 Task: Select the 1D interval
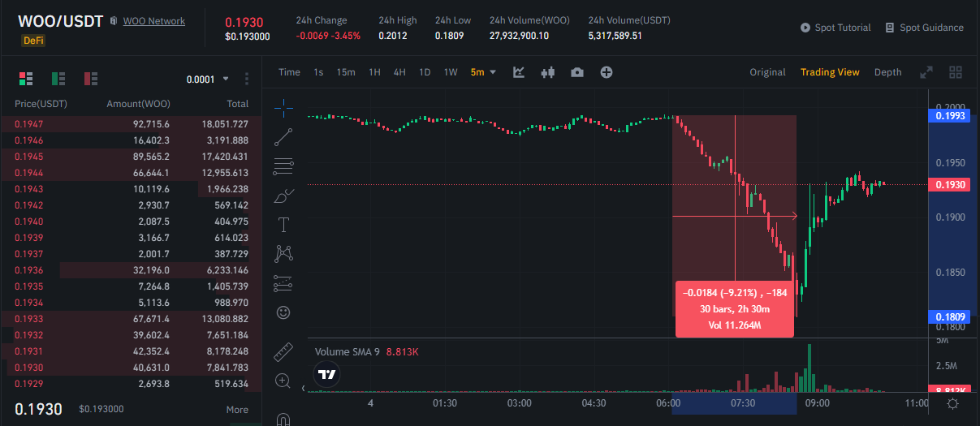[425, 72]
